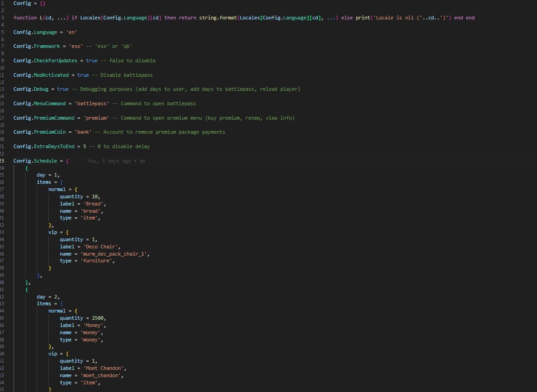Click the label = 'Deco Chair' line
The height and width of the screenshot is (392, 537).
click(90, 247)
